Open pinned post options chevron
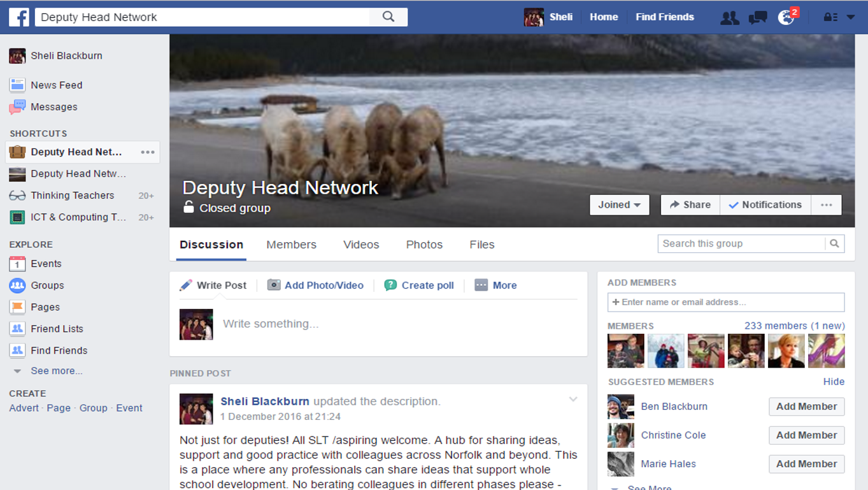 click(573, 400)
